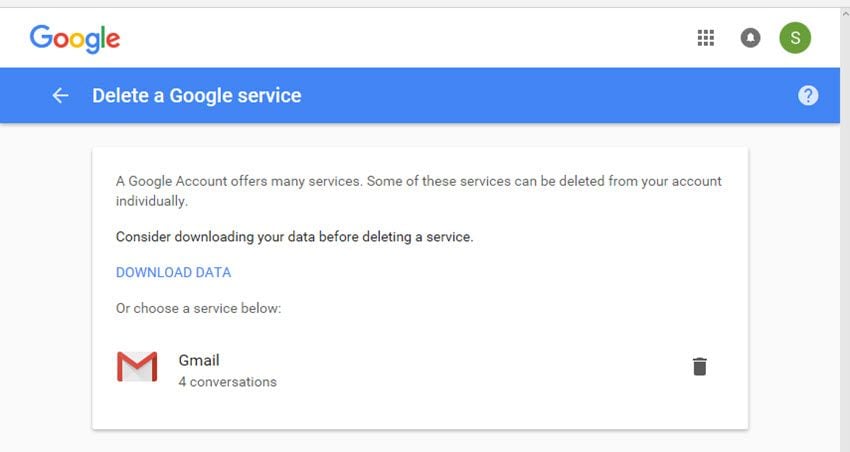Click empty space in the white top bar
The height and width of the screenshot is (452, 850).
pos(400,38)
